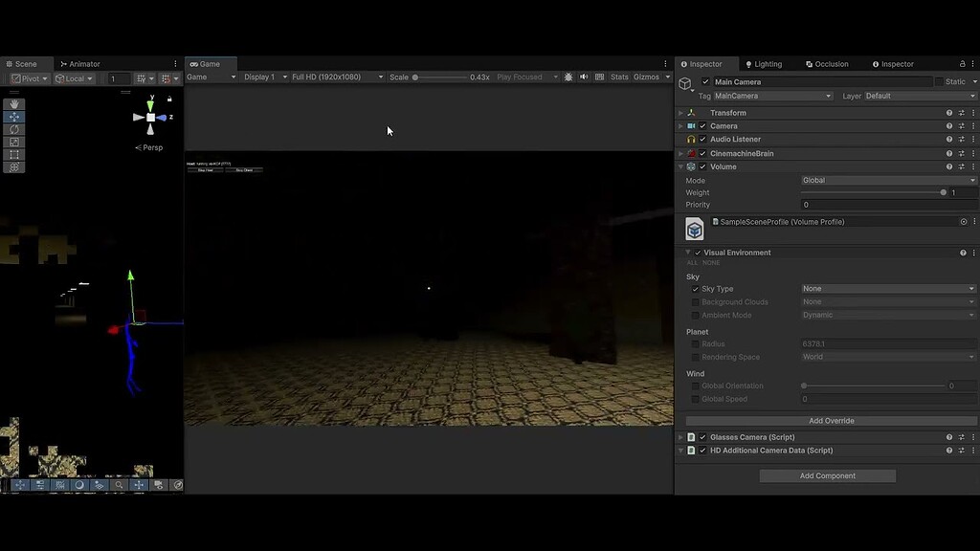The image size is (980, 551).
Task: Expand the Transform component
Action: (x=680, y=112)
